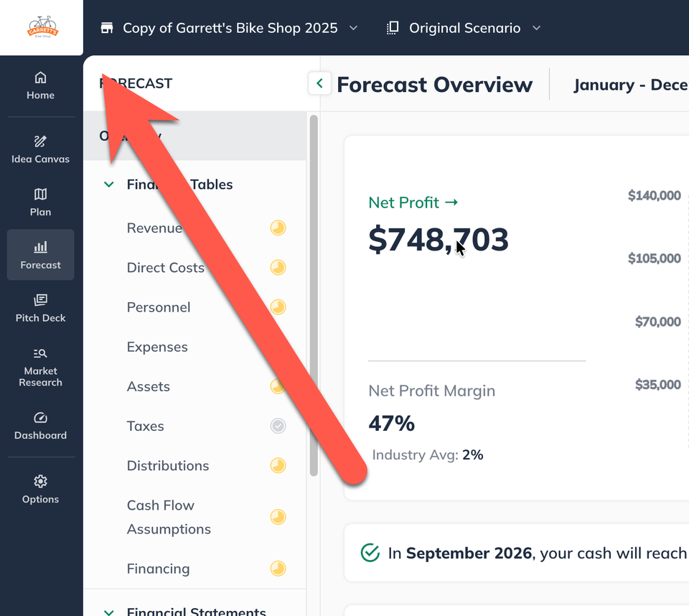The image size is (689, 616).
Task: Open Market Research in sidebar
Action: point(40,368)
